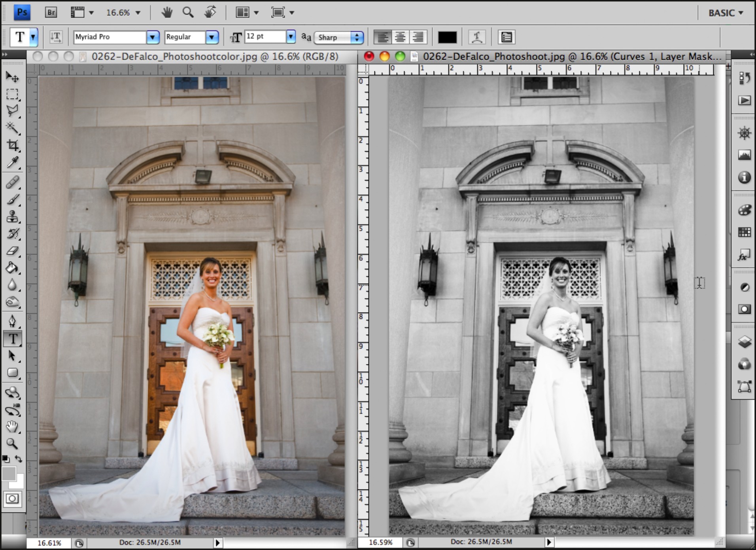The image size is (756, 550).
Task: Open the Histogram panel icon
Action: 744,155
